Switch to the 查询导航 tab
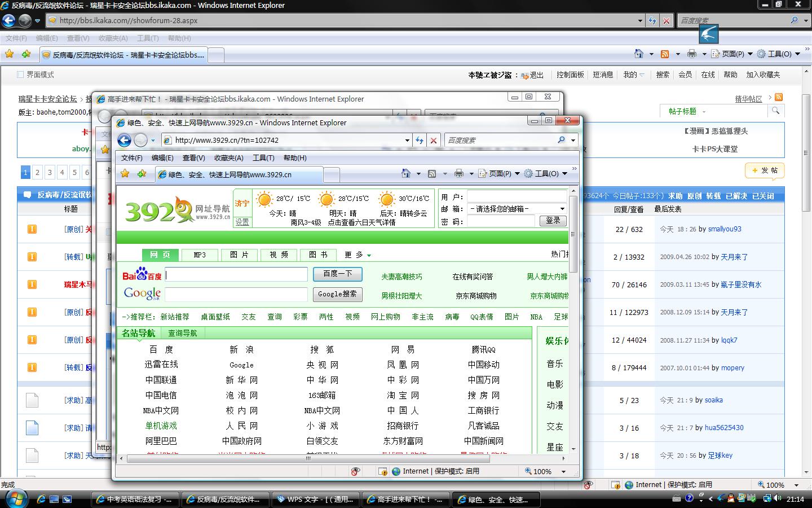Image resolution: width=812 pixels, height=508 pixels. tap(182, 334)
